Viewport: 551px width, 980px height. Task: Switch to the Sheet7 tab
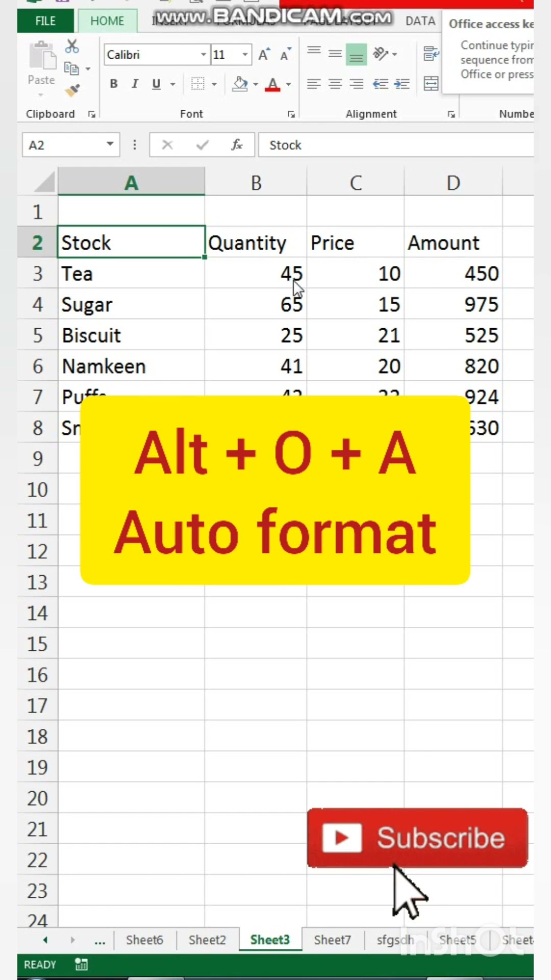click(332, 940)
